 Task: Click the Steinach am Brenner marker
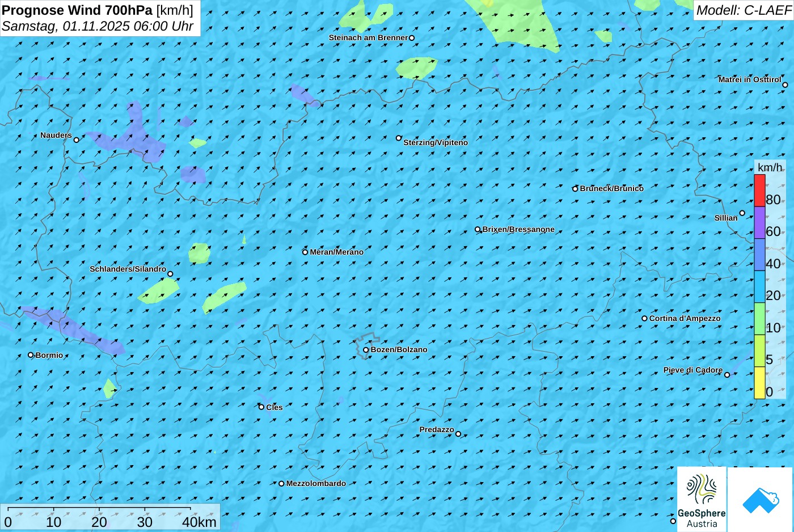pos(412,38)
